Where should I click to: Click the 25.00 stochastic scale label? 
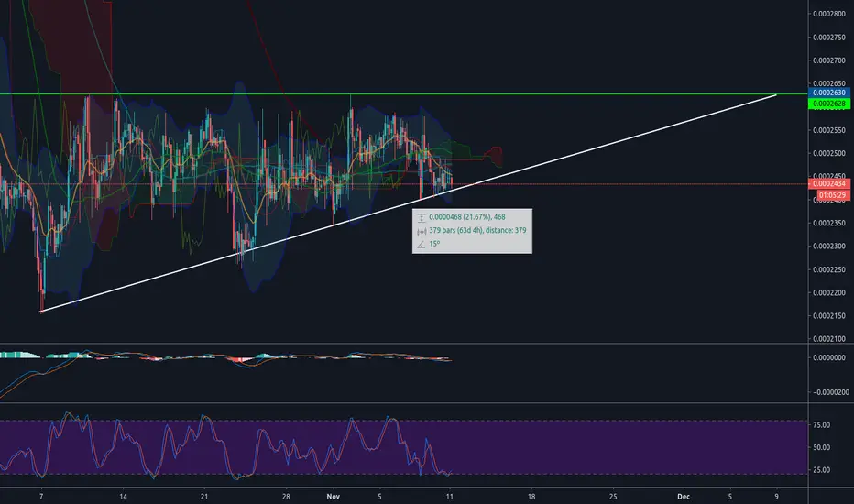[821, 470]
